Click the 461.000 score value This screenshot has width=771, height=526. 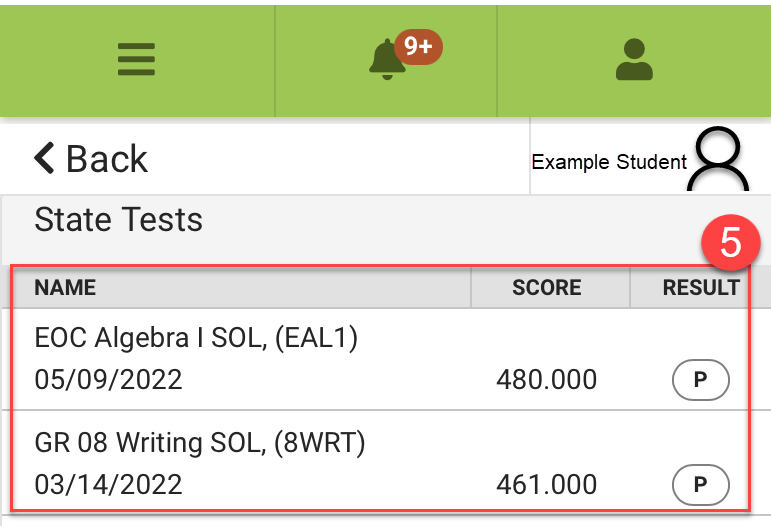546,485
